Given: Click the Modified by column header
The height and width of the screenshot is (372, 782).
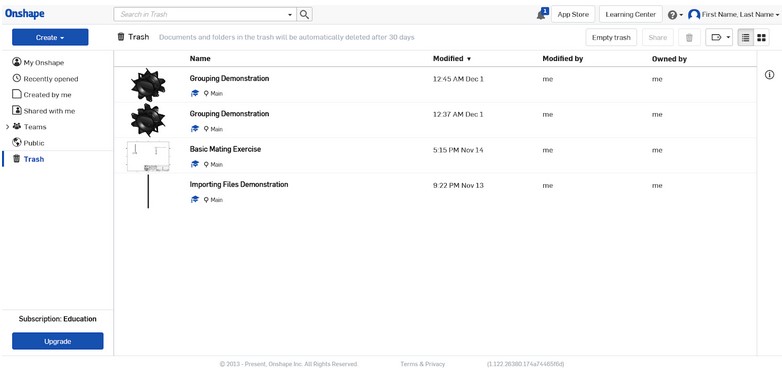Looking at the screenshot, I should tap(563, 58).
